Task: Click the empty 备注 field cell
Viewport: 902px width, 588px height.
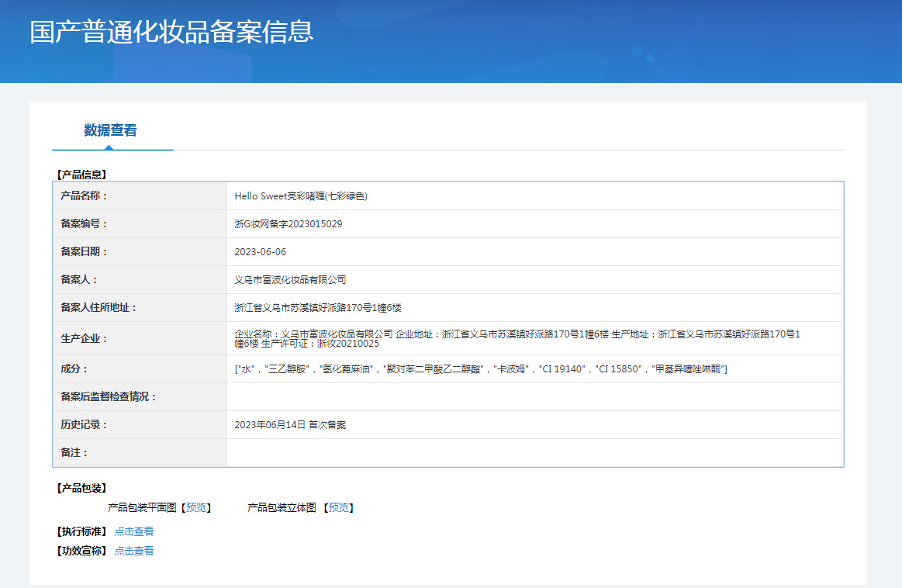Action: tap(535, 453)
